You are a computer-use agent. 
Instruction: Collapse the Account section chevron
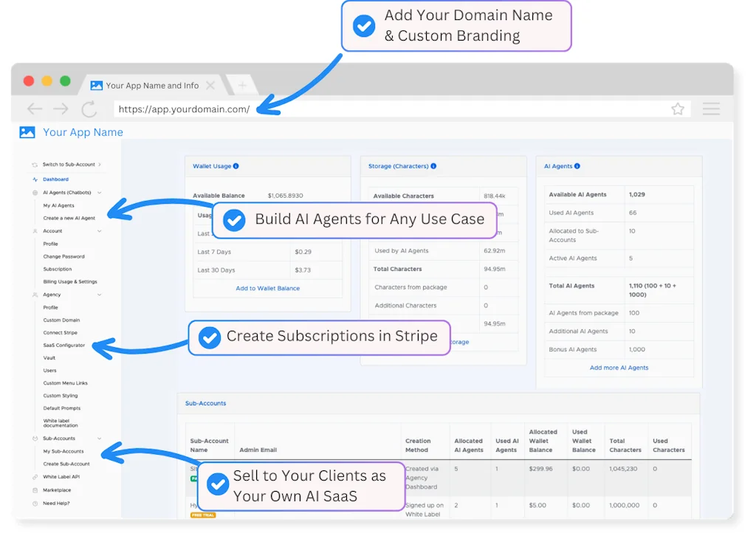pyautogui.click(x=100, y=231)
